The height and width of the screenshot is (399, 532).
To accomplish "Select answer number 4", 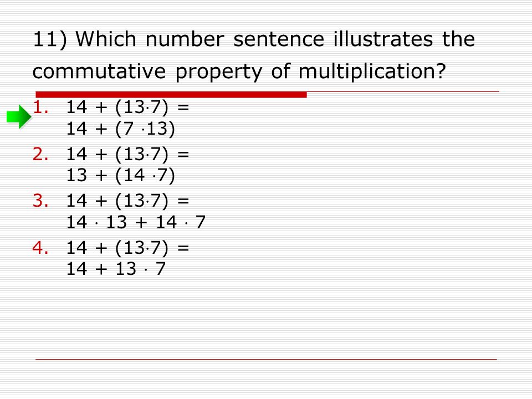I will point(40,247).
